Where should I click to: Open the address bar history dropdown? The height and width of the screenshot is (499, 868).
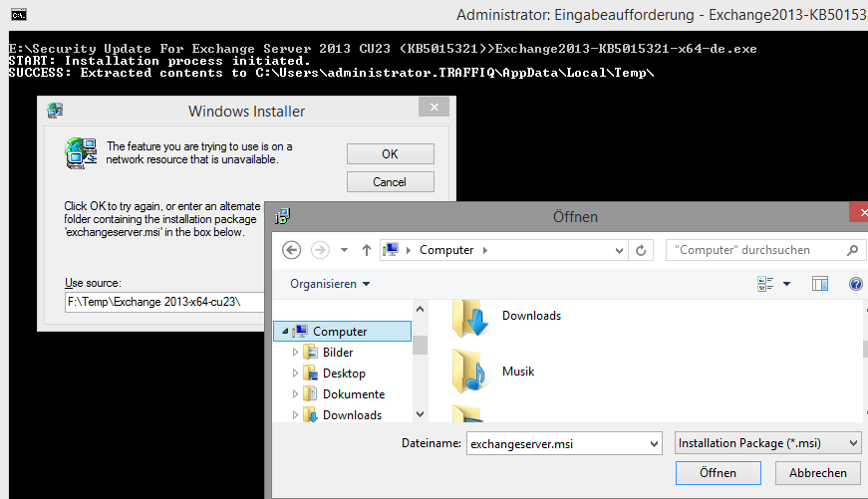click(620, 251)
